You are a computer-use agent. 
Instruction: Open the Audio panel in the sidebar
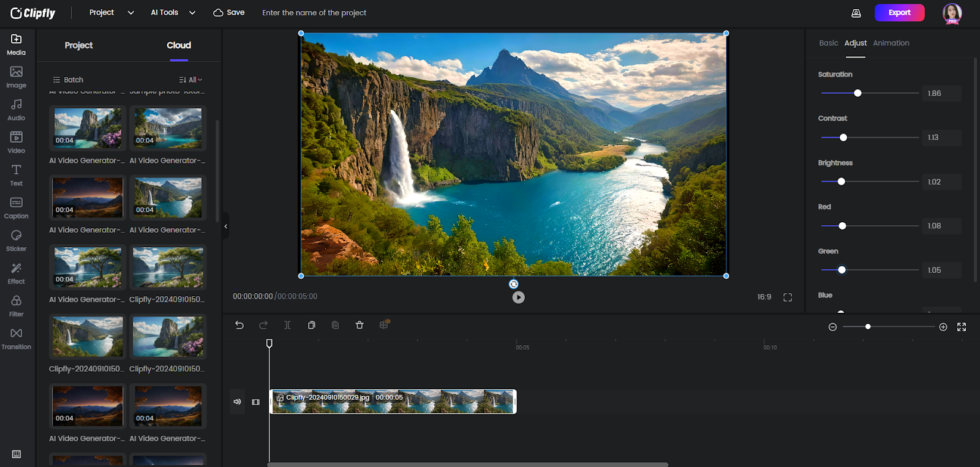pos(17,110)
